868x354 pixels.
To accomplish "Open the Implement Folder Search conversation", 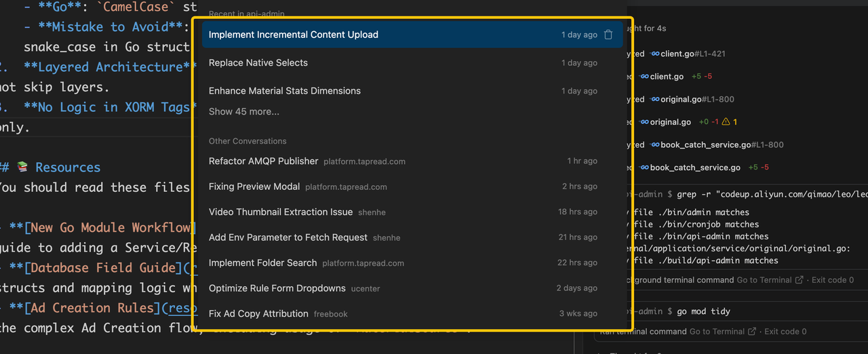I will coord(263,263).
